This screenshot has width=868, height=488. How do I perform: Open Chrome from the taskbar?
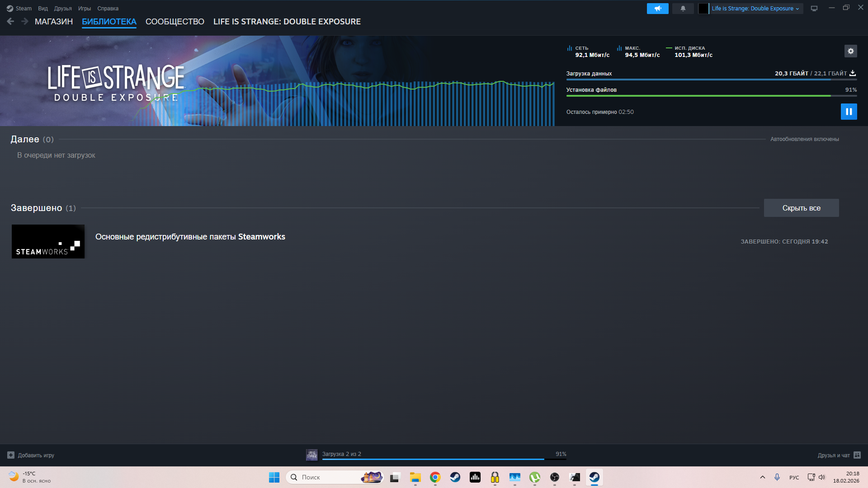[435, 477]
